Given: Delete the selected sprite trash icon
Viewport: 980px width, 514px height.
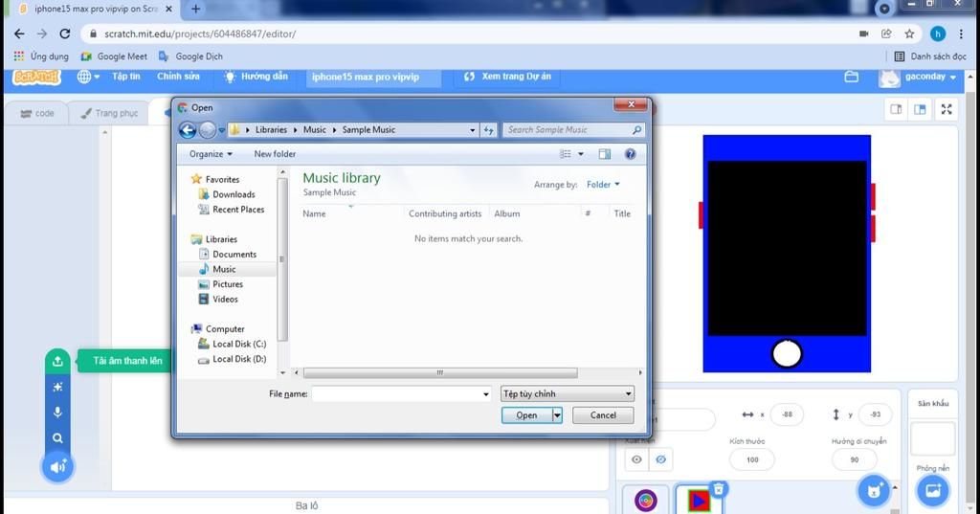Looking at the screenshot, I should (x=719, y=489).
